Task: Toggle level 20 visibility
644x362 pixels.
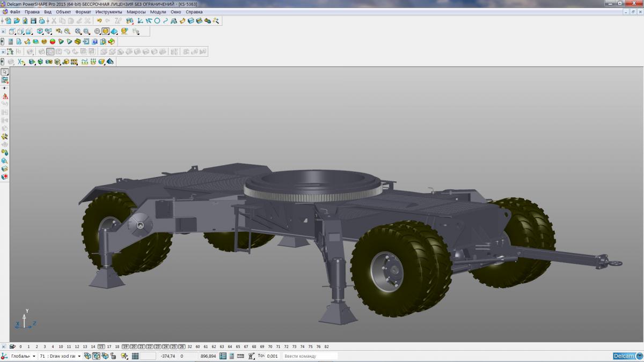Action: click(133, 346)
